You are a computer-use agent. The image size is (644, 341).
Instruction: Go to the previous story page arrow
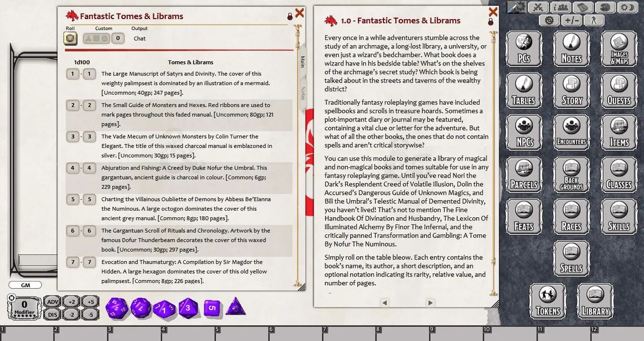tap(384, 302)
